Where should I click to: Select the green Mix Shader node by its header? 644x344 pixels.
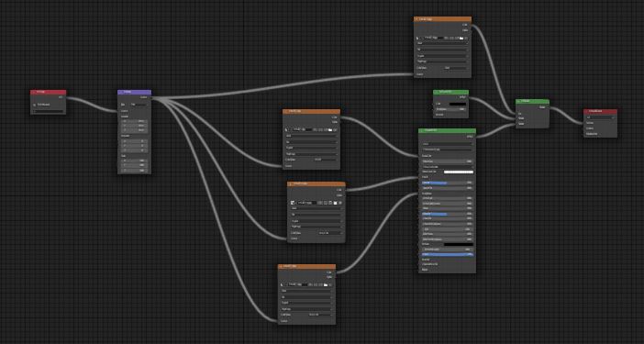click(x=533, y=101)
